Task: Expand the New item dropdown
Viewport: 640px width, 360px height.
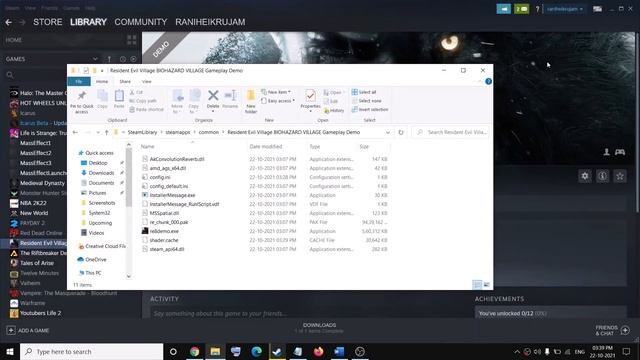Action: pos(276,92)
